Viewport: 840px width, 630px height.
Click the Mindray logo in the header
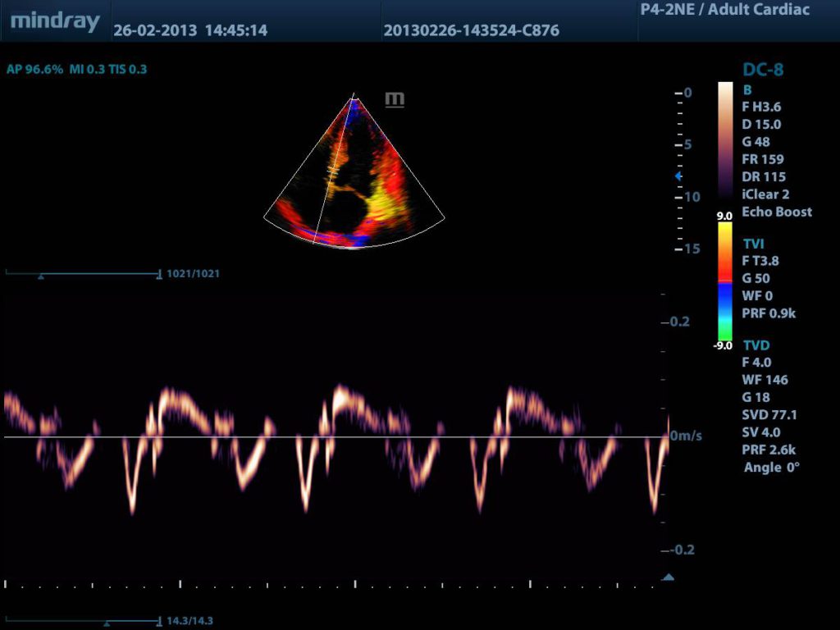[x=55, y=21]
